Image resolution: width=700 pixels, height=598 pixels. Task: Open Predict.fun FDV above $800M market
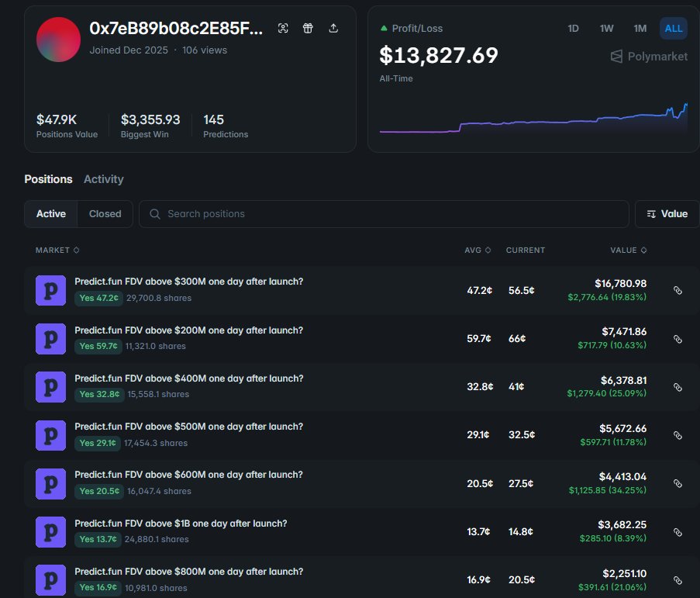coord(189,571)
